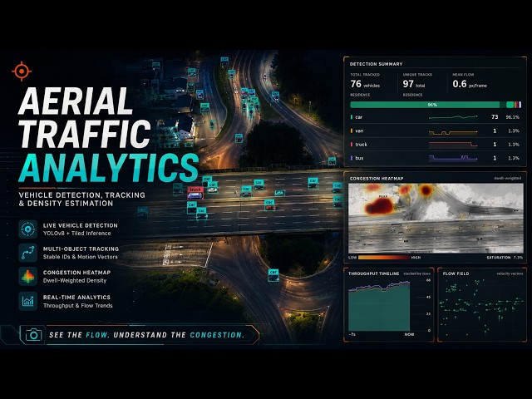Select the 'truck' class row label
Viewport: 532px width, 399px height.
point(361,145)
